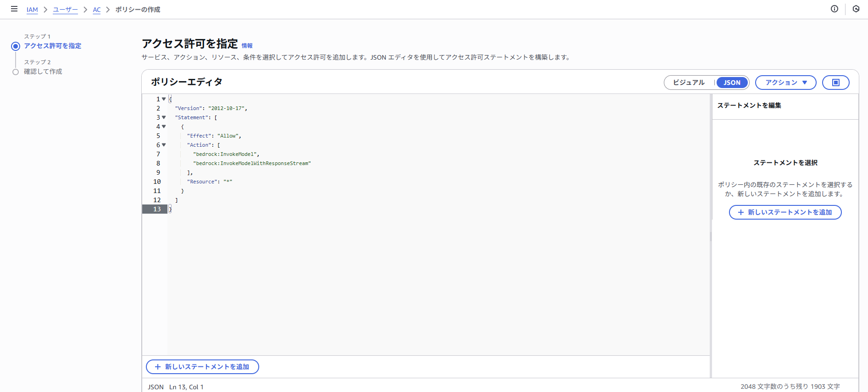Click 新しいステートメントを追加 below the editor
Image resolution: width=868 pixels, height=392 pixels.
click(202, 367)
